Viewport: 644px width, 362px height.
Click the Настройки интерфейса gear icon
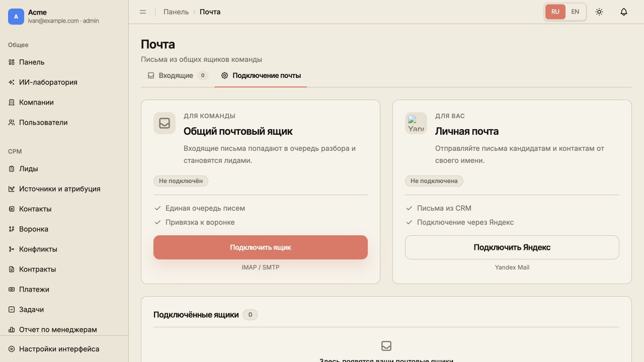(x=12, y=349)
